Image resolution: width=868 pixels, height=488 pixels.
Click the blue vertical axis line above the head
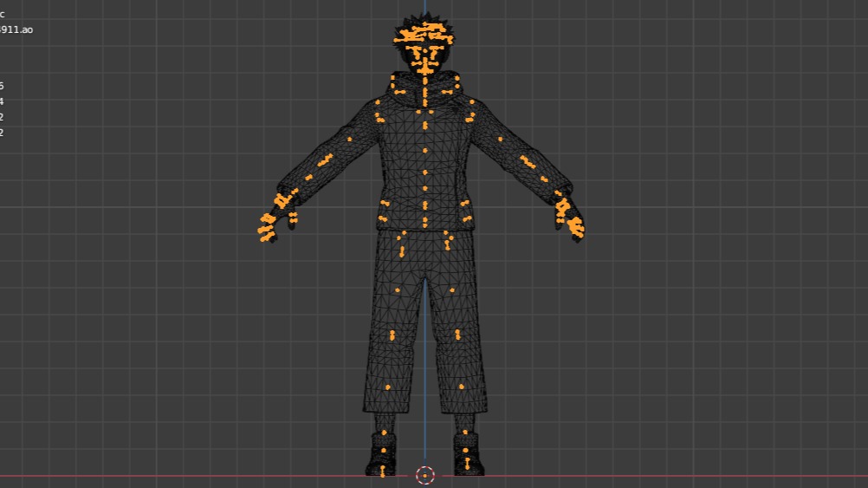[424, 7]
